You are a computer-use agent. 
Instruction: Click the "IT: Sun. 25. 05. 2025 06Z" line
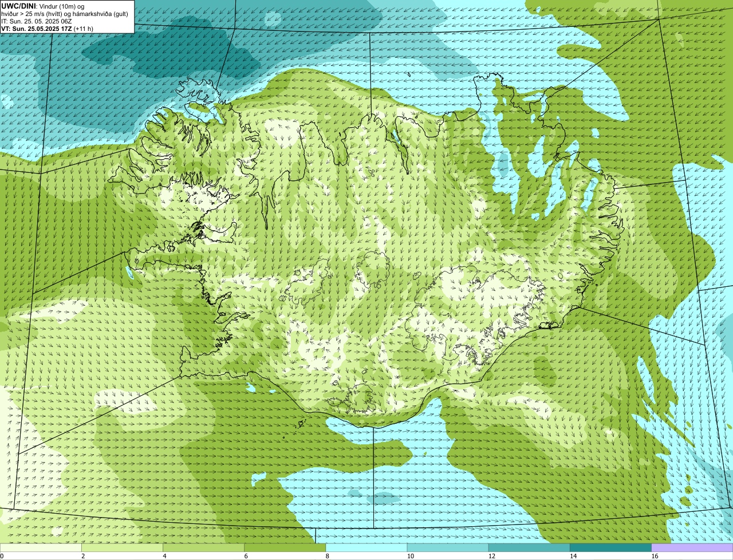click(36, 21)
